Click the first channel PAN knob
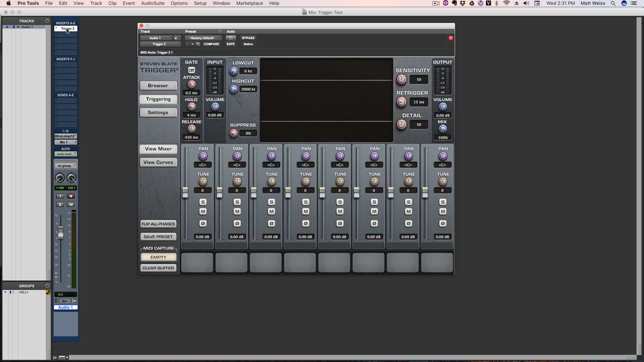 (203, 156)
